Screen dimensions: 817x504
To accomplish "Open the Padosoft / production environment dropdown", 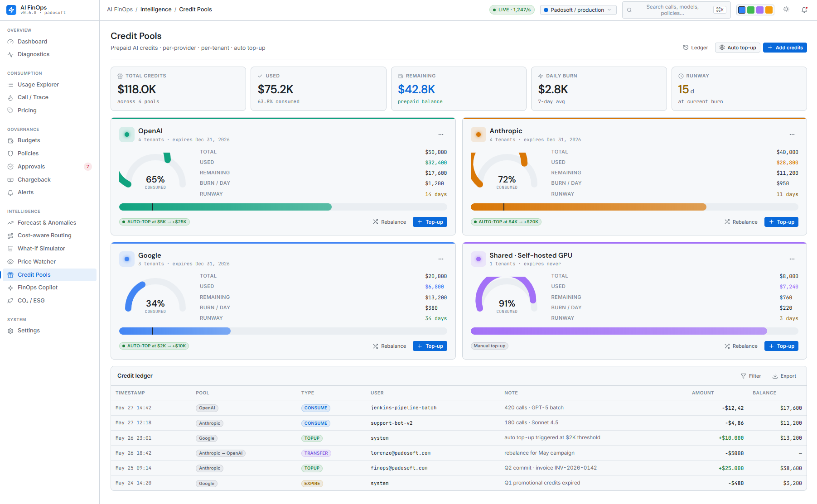I will coord(578,10).
